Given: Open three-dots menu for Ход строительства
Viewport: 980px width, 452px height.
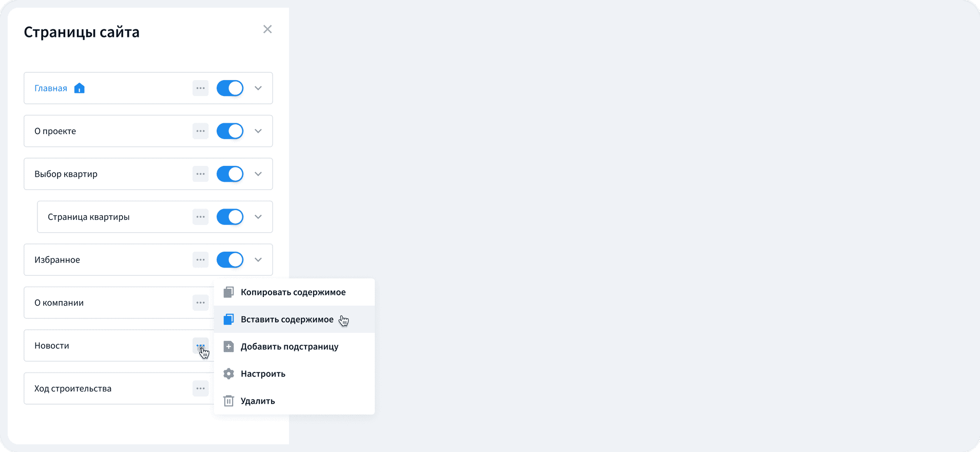Looking at the screenshot, I should pos(201,388).
